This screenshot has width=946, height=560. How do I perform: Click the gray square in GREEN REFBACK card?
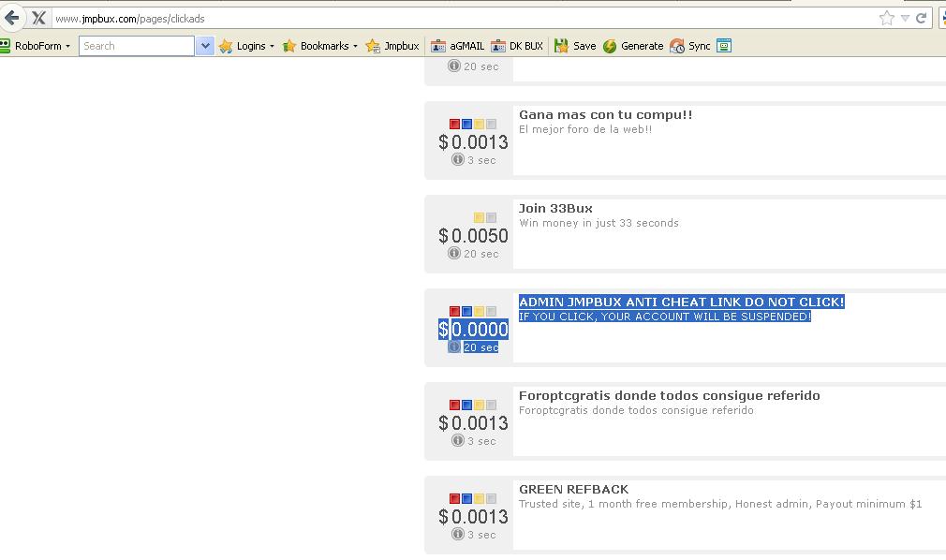pyautogui.click(x=491, y=498)
